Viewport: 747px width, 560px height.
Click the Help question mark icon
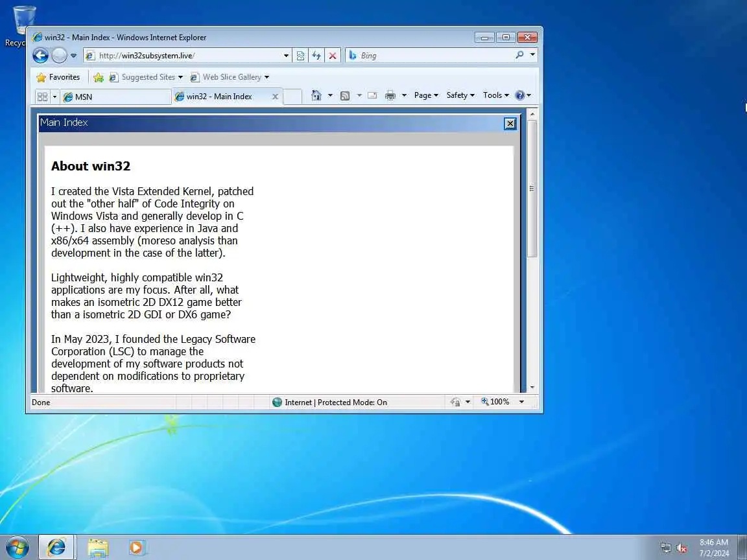pos(520,95)
